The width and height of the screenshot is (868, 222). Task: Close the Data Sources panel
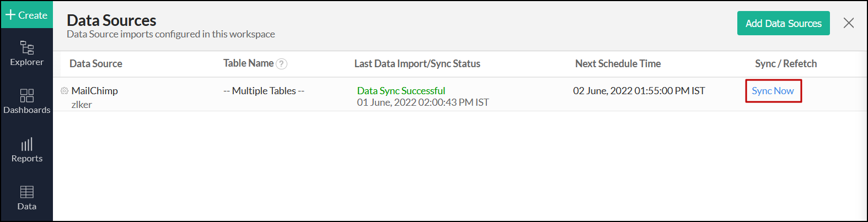point(849,23)
